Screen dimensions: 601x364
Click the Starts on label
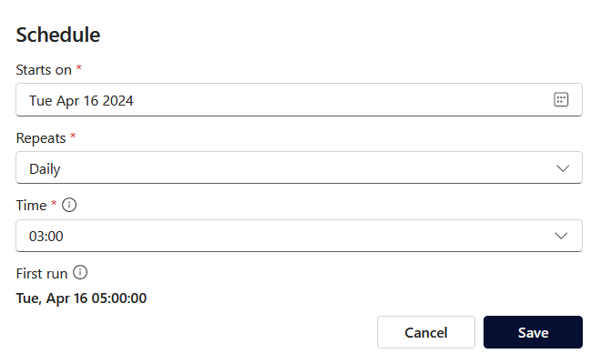pyautogui.click(x=44, y=69)
